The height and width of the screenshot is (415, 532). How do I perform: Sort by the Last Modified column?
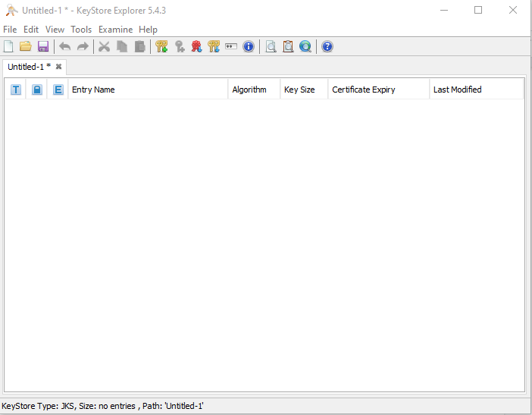pos(477,90)
